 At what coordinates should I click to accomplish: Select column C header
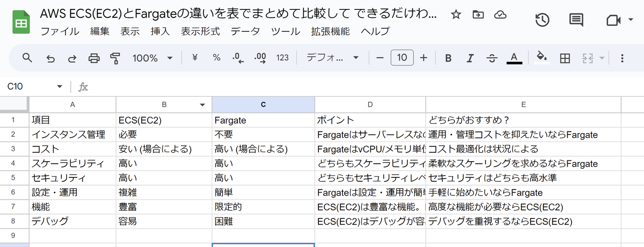[x=263, y=104]
